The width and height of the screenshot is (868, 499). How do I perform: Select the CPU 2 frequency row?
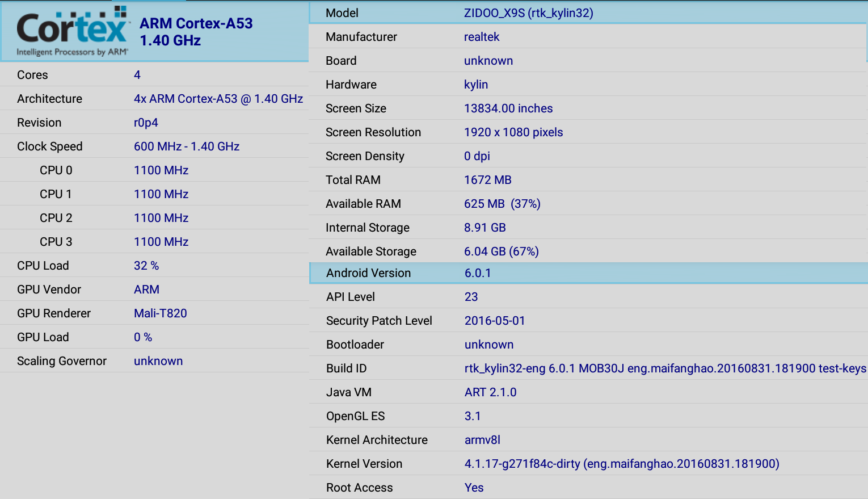click(154, 218)
